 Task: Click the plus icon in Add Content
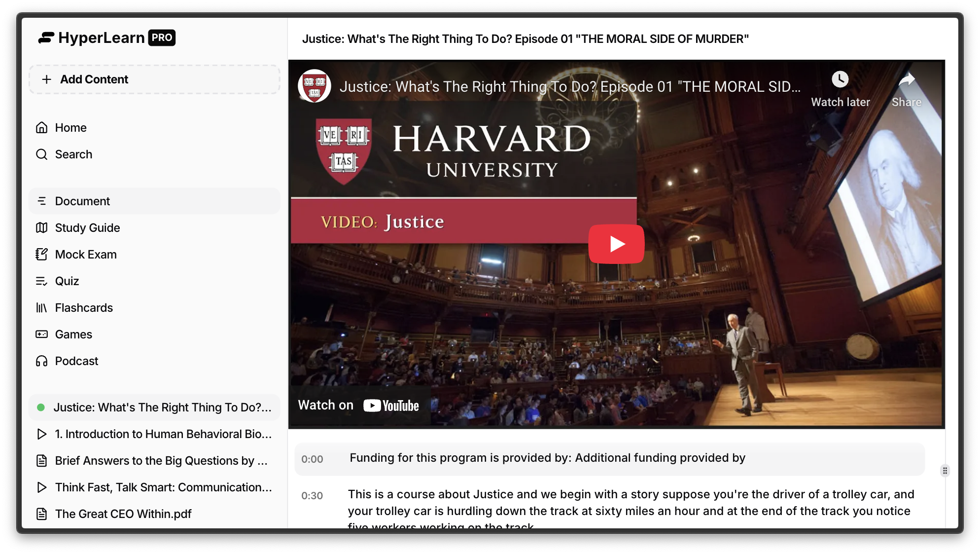46,79
